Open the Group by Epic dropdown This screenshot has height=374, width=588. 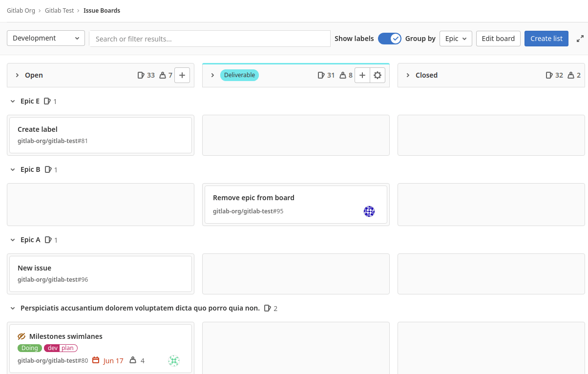click(x=456, y=39)
